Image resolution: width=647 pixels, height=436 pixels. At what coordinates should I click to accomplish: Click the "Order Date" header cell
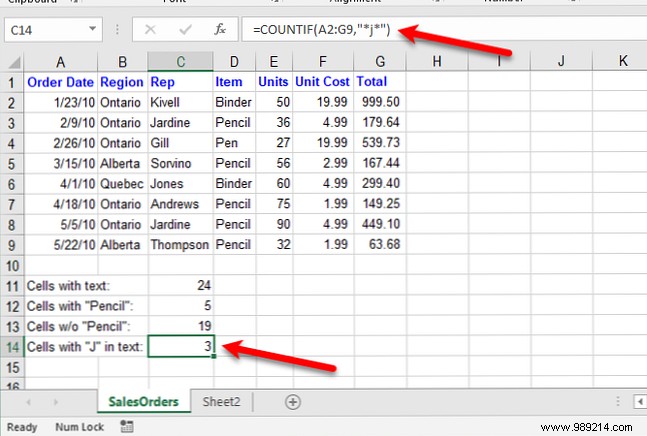(x=61, y=82)
